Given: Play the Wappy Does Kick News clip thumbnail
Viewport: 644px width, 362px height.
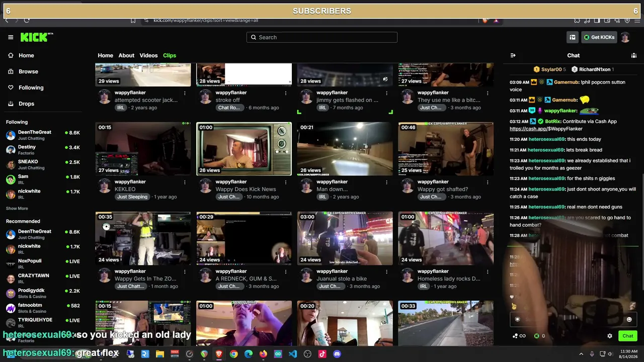Looking at the screenshot, I should [244, 149].
